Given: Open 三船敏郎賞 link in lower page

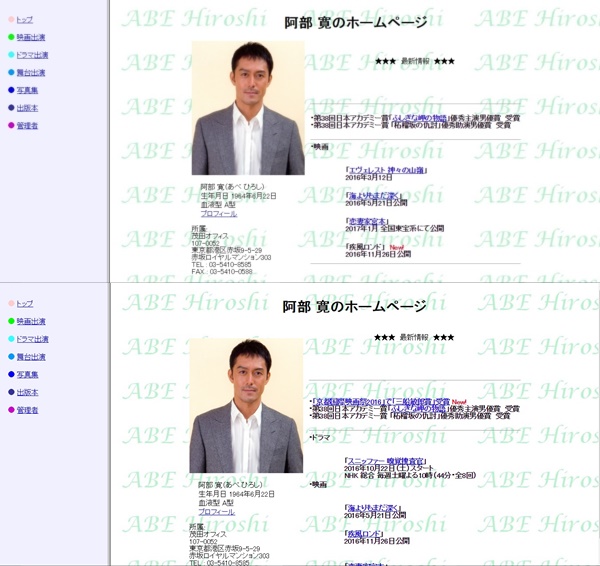Looking at the screenshot, I should pos(414,401).
